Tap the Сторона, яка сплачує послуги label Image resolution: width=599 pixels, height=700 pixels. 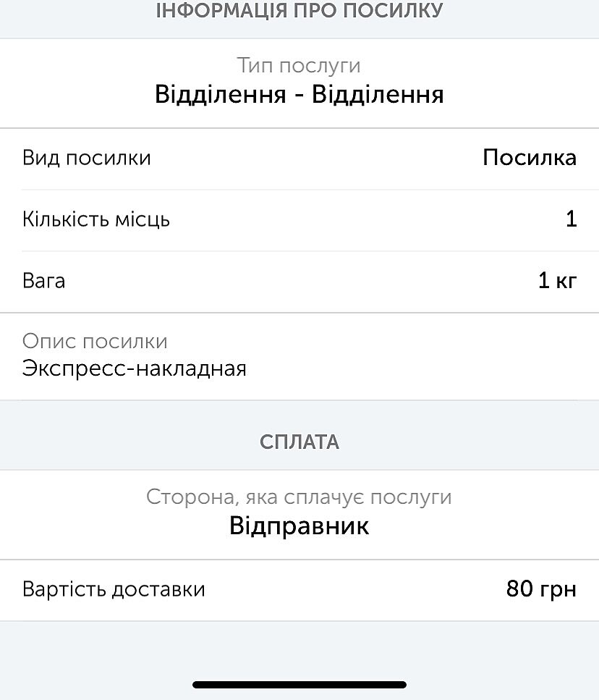(299, 497)
